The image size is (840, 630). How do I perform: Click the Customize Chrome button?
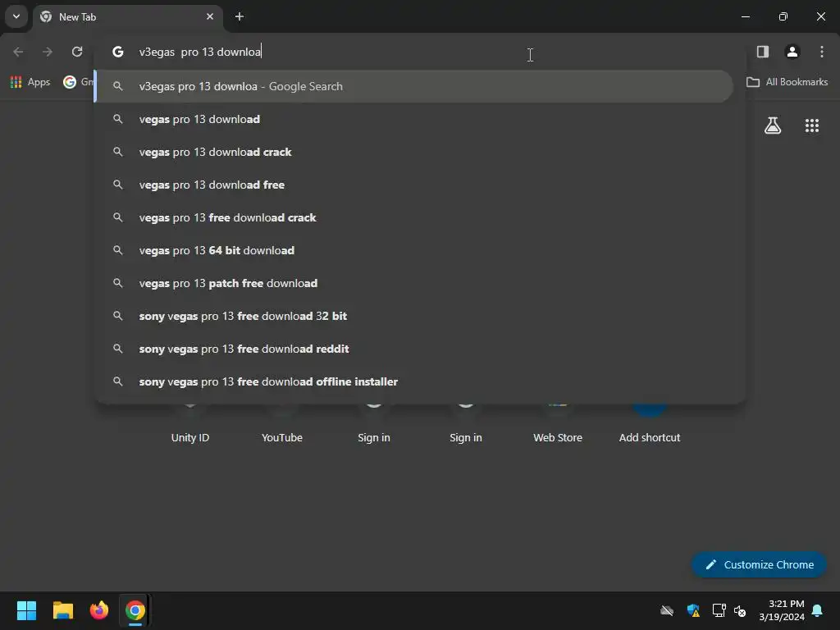coord(759,564)
